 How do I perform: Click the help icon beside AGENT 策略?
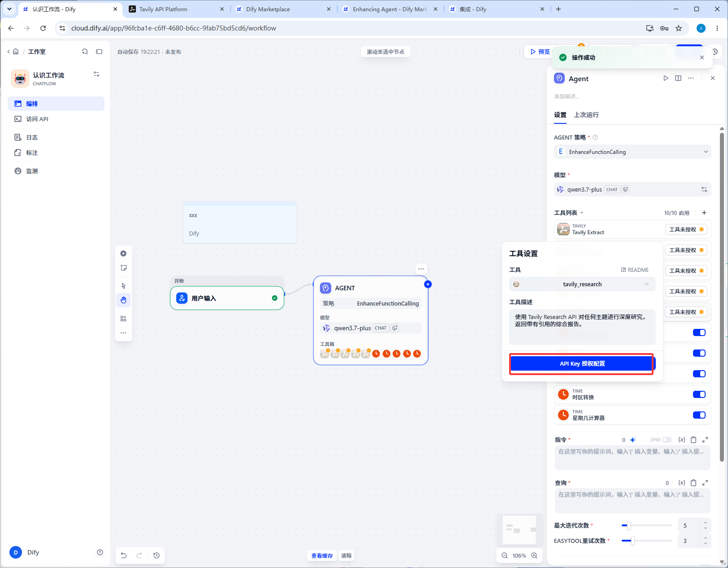(595, 137)
